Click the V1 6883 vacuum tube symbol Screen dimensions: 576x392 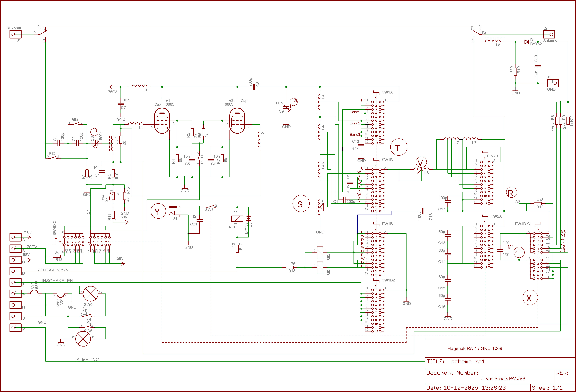[162, 121]
